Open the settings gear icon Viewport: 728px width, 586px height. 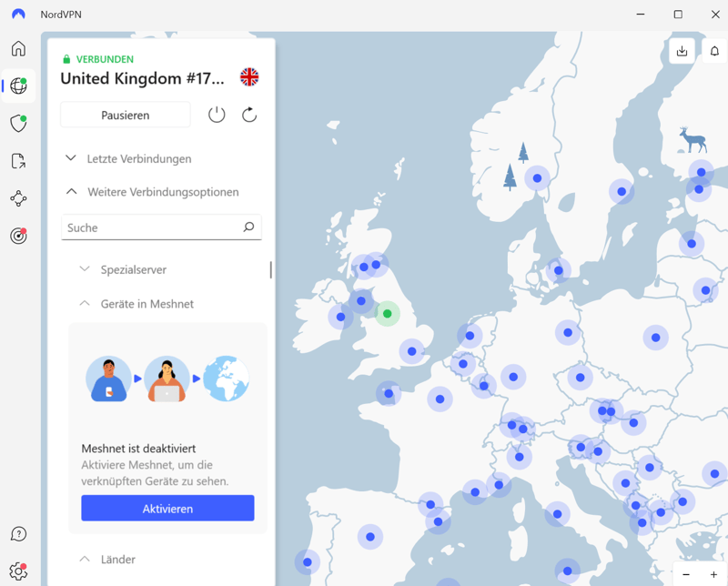click(18, 571)
